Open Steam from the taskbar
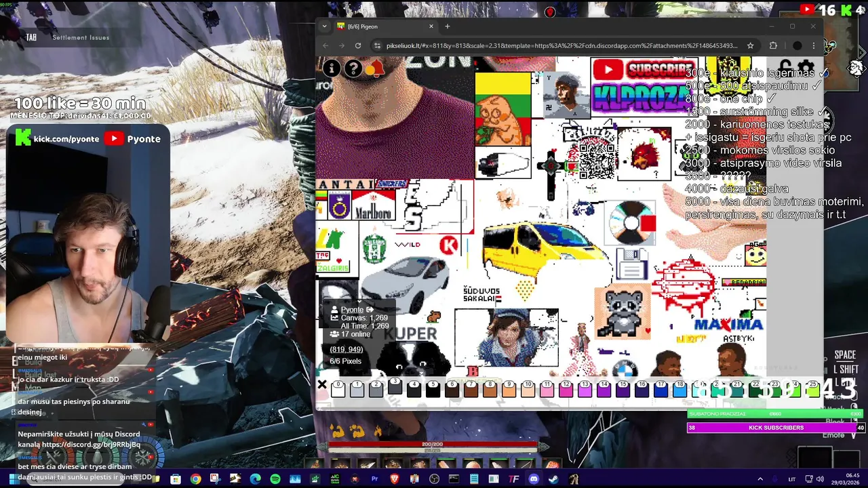 [x=553, y=479]
